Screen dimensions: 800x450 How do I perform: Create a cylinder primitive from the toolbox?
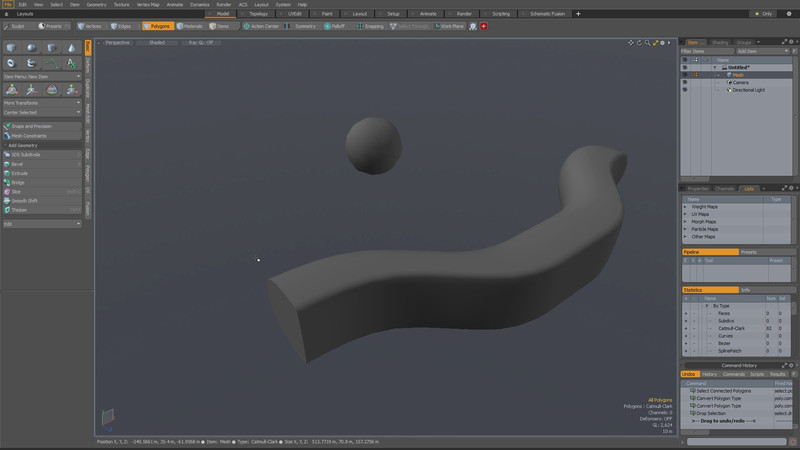pos(52,48)
